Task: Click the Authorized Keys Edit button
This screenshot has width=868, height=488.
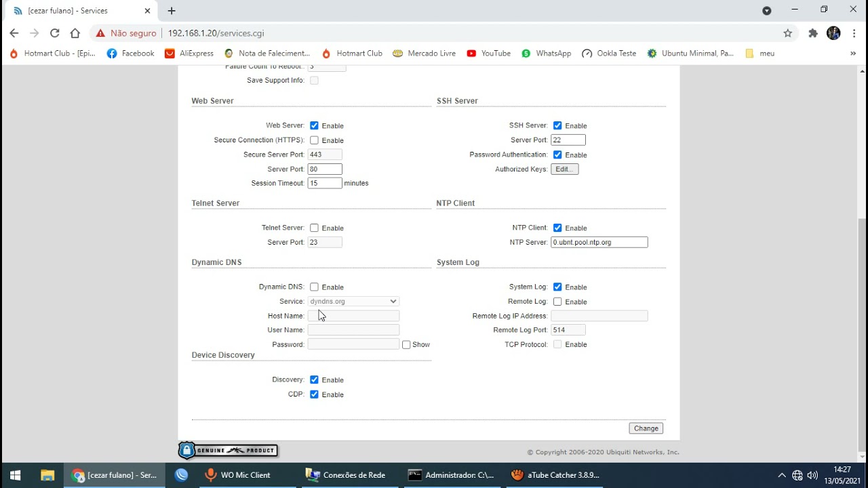Action: coord(565,169)
